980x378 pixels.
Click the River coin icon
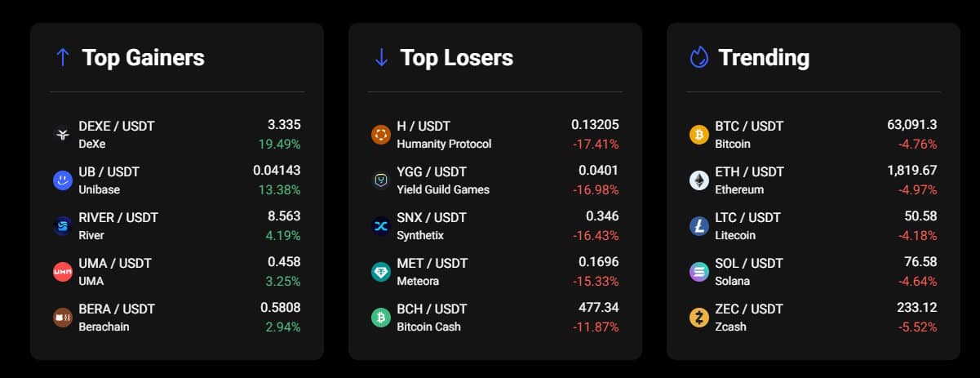(x=63, y=226)
